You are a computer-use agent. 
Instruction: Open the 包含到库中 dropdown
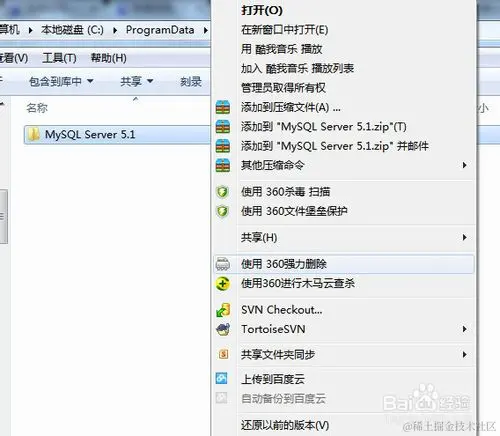[x=61, y=81]
